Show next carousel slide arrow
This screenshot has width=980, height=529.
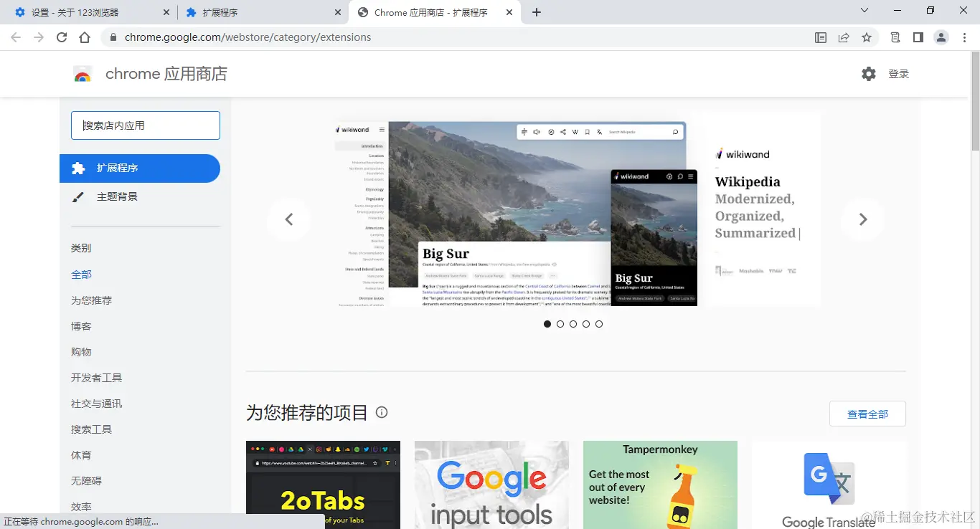tap(863, 219)
